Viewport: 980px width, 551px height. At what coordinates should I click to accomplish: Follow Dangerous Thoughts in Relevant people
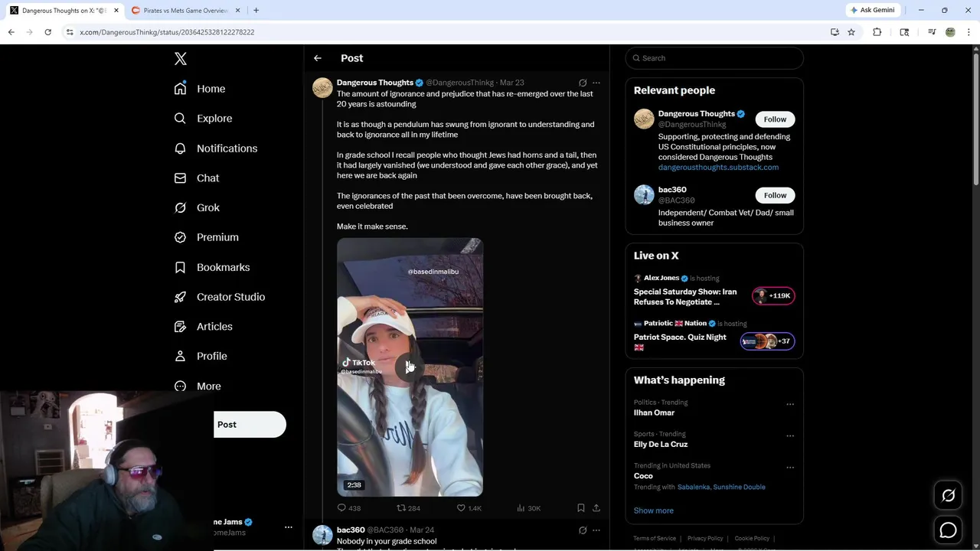click(x=775, y=119)
